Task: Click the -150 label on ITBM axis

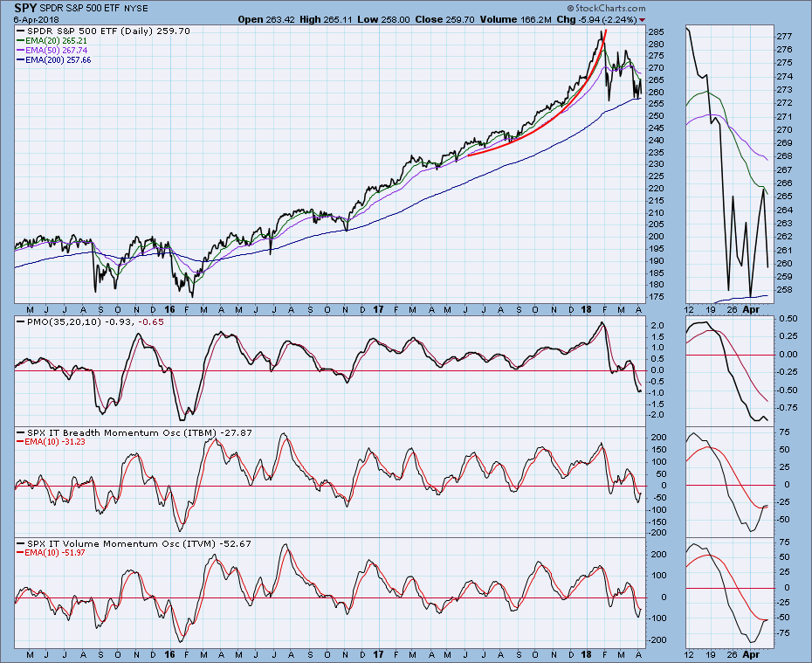Action: pos(657,521)
